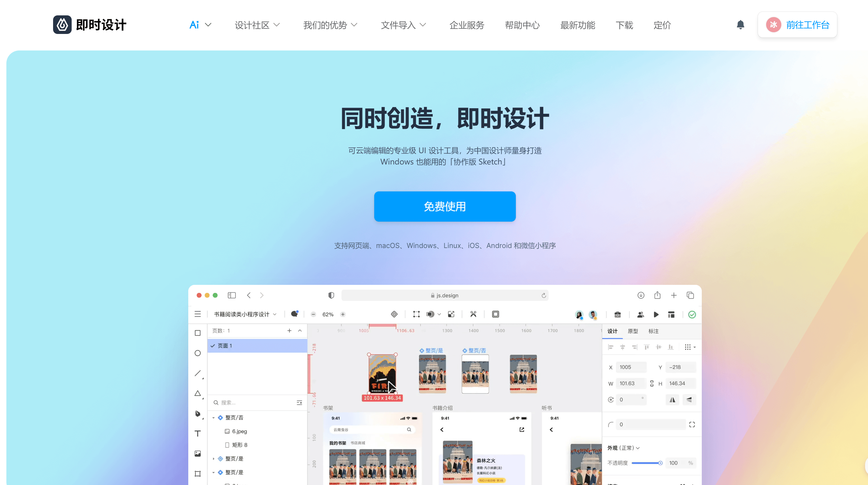Select the image insert tool
Screen dimensions: 868x485
198,453
